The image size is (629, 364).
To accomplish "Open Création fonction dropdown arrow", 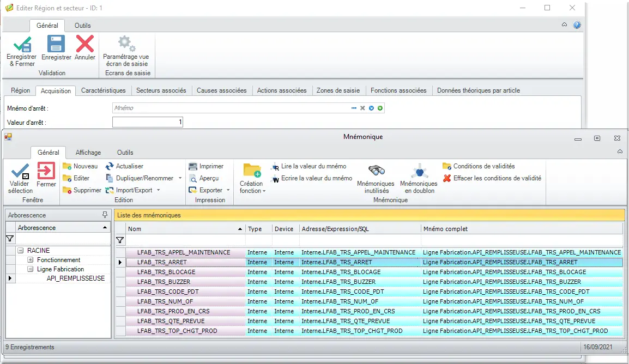I will [x=264, y=191].
